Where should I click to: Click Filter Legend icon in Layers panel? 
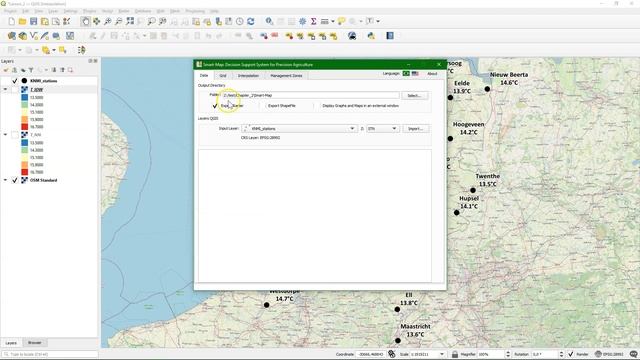(x=31, y=70)
